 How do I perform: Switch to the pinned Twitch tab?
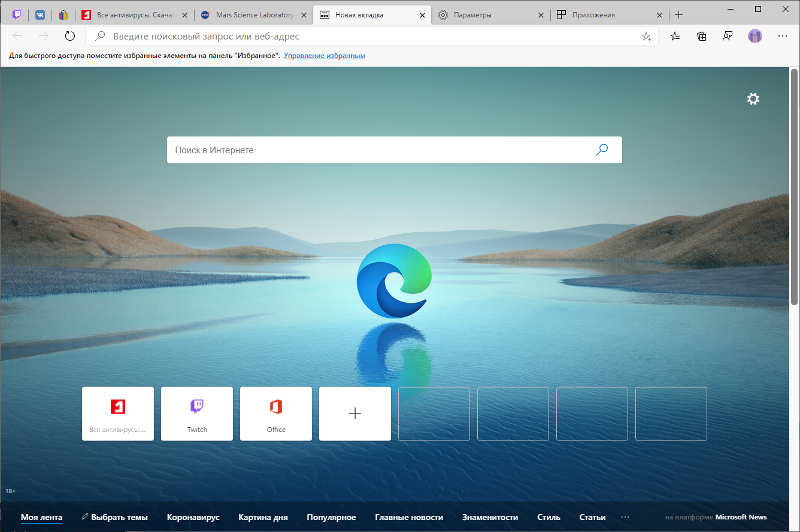17,15
